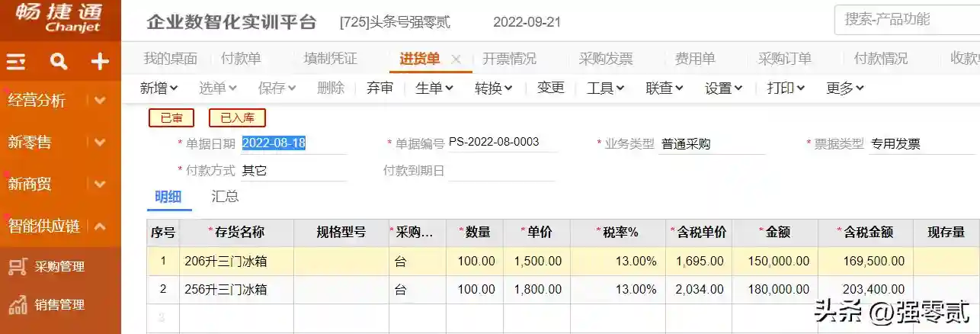Click the 采购管理 shopping cart icon
980x334 pixels.
click(x=18, y=266)
